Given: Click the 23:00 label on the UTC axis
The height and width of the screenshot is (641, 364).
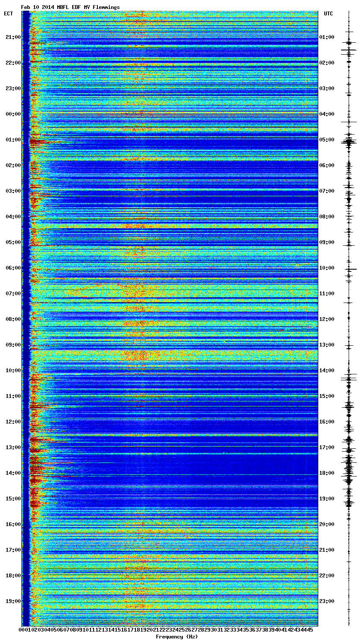Looking at the screenshot, I should coord(327,601).
